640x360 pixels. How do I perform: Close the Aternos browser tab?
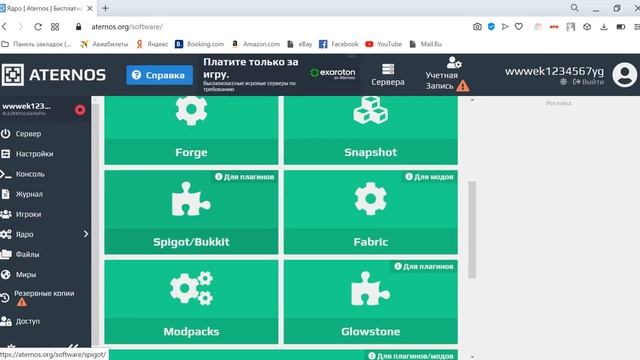click(x=90, y=8)
